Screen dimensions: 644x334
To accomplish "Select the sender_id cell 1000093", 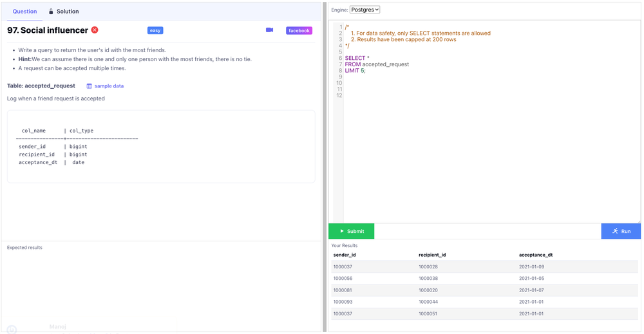I will 343,302.
